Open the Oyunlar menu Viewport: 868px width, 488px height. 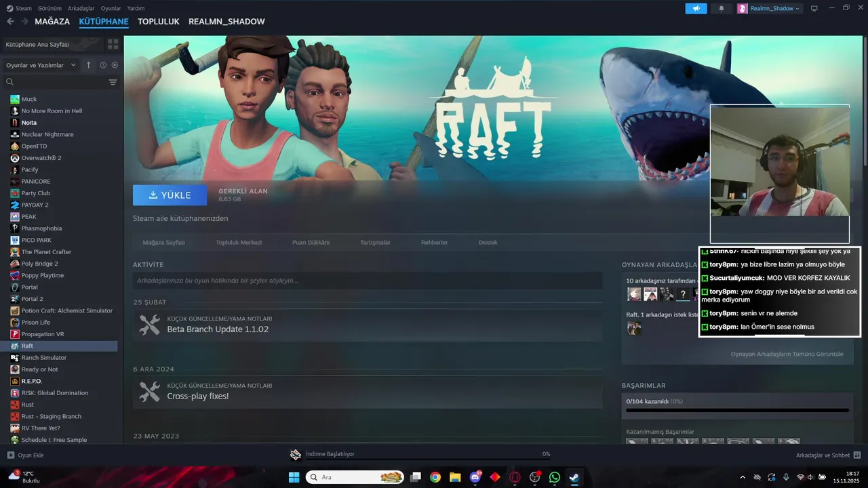(111, 8)
